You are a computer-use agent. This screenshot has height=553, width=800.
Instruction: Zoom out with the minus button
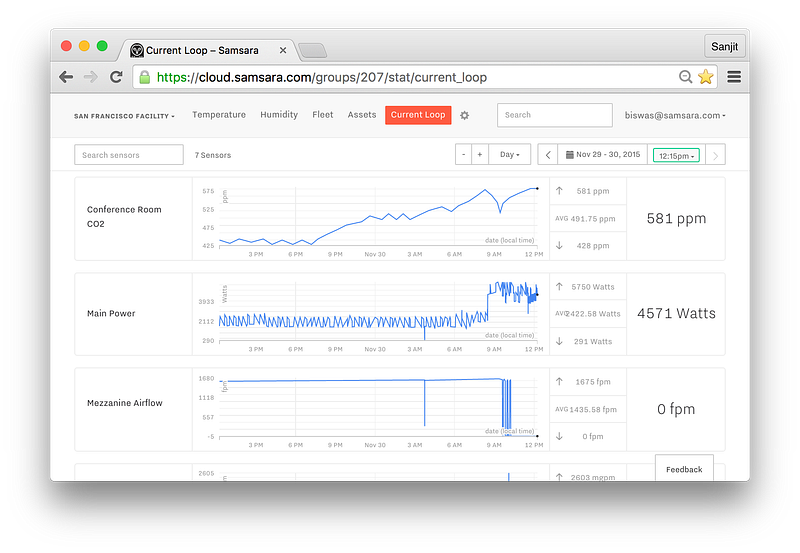point(463,155)
